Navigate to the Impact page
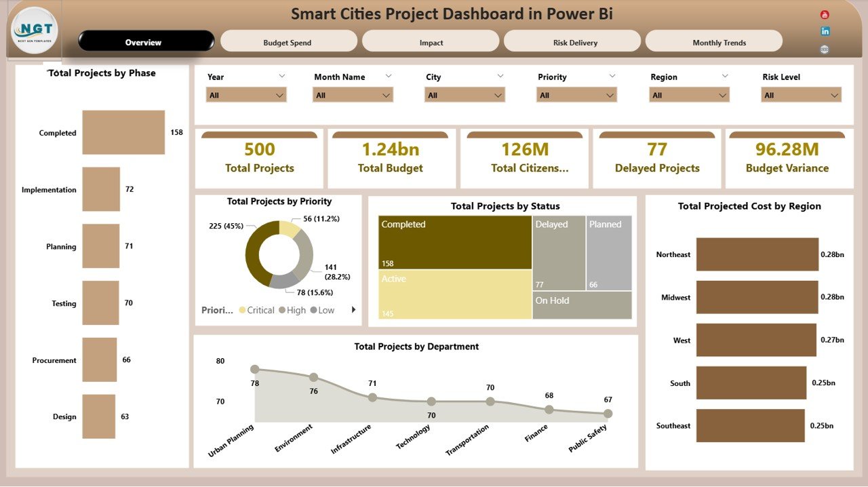Screen dimensions: 868x487 [x=430, y=41]
